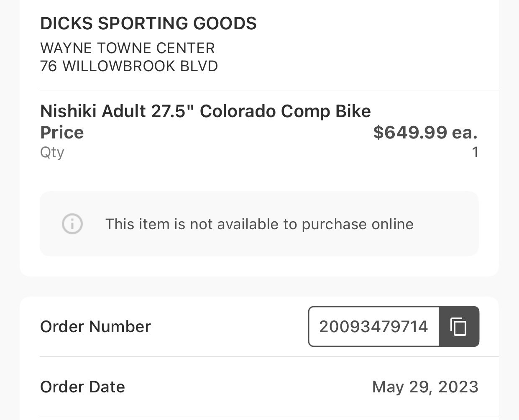Copy the order number with the copy icon
The height and width of the screenshot is (420, 519).
tap(458, 327)
